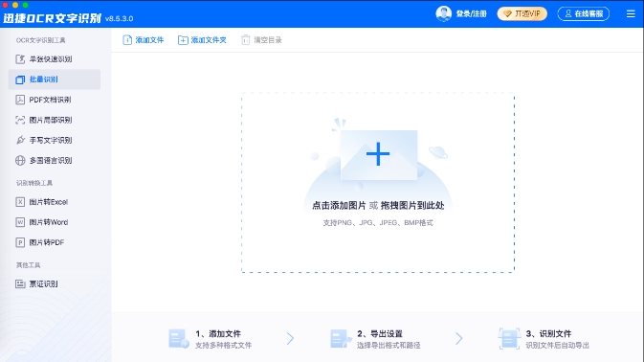This screenshot has height=362, width=644.
Task: Click step 3 识别文件 icon
Action: tap(509, 339)
